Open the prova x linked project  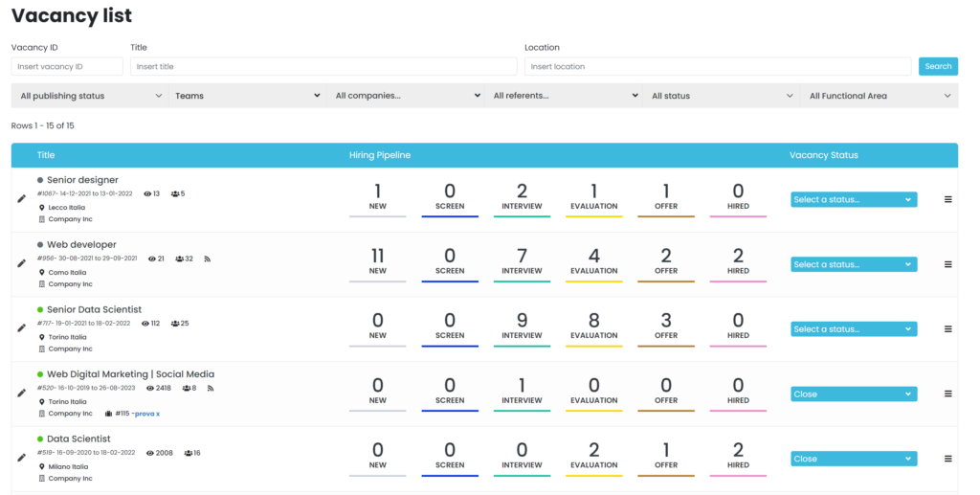(x=146, y=414)
